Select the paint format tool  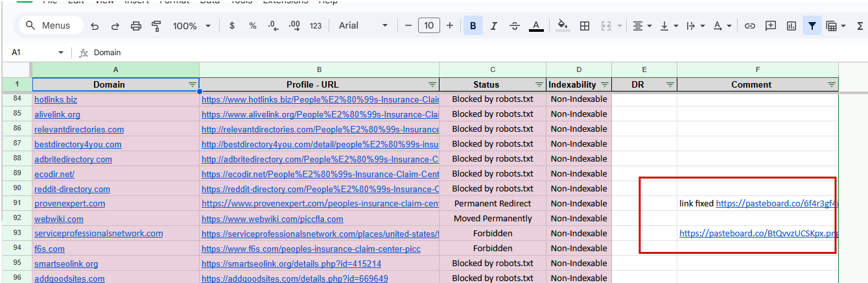point(156,26)
